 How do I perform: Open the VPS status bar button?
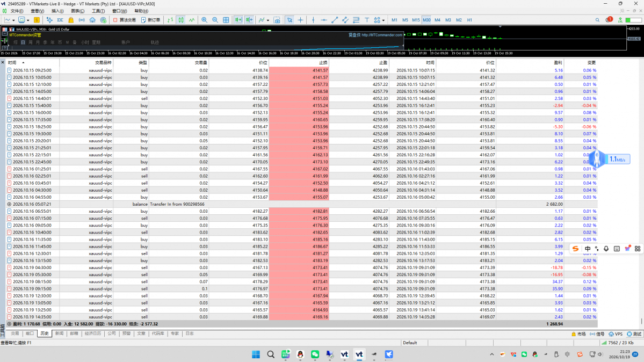tap(616, 334)
